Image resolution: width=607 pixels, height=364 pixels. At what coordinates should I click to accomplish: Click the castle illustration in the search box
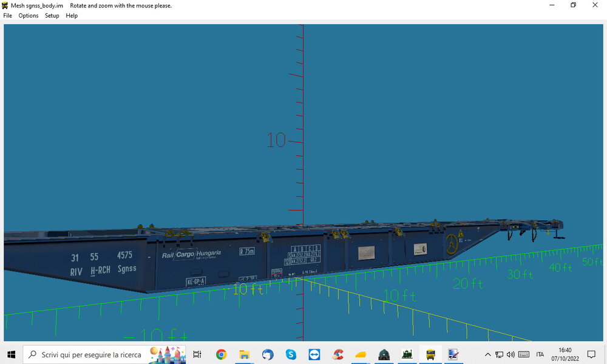click(x=168, y=355)
